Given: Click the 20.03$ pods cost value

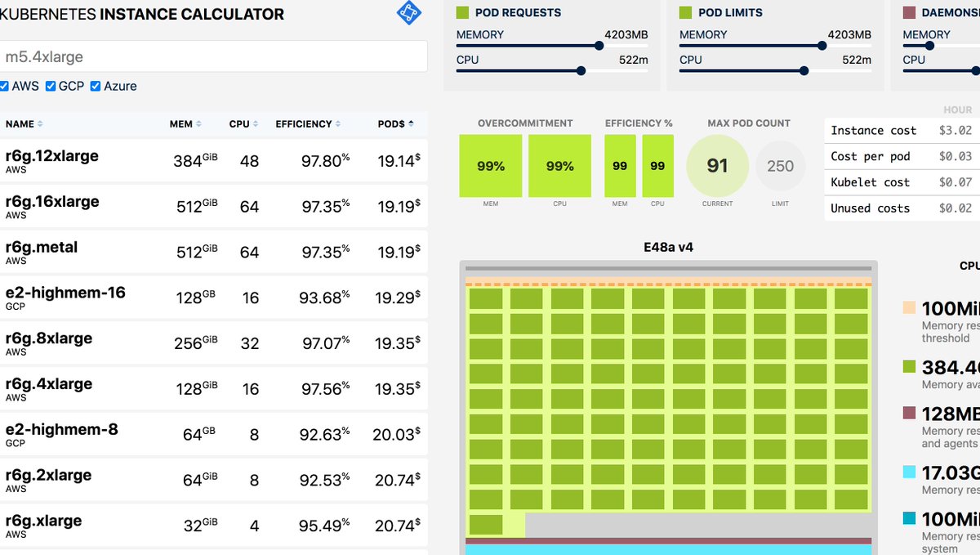Looking at the screenshot, I should (397, 435).
